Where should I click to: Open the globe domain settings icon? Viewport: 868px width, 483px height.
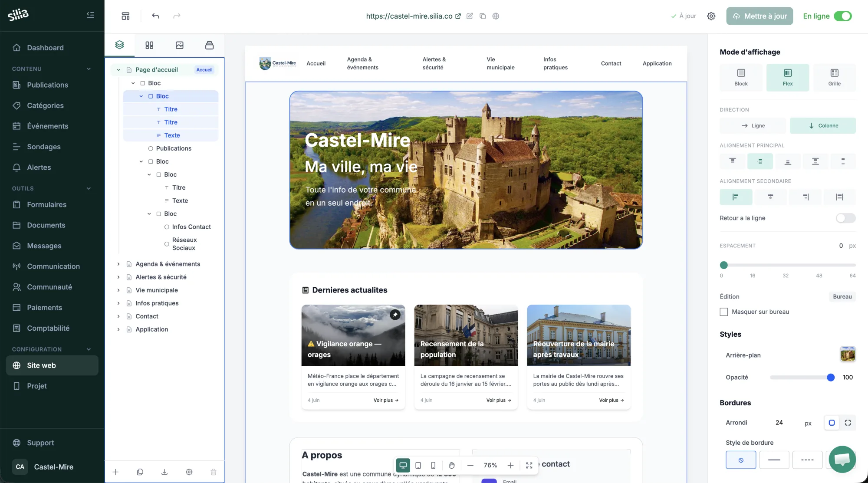[496, 16]
